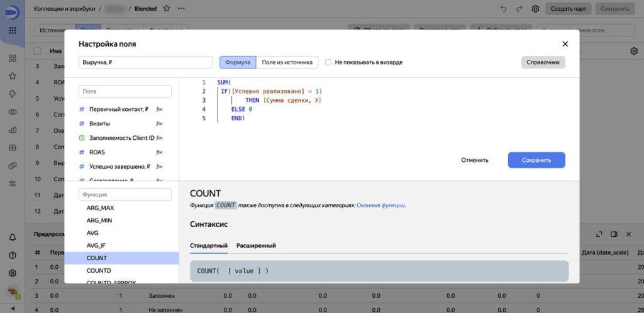The image size is (644, 313).
Task: Open the services grid menu
Action: pos(13,30)
